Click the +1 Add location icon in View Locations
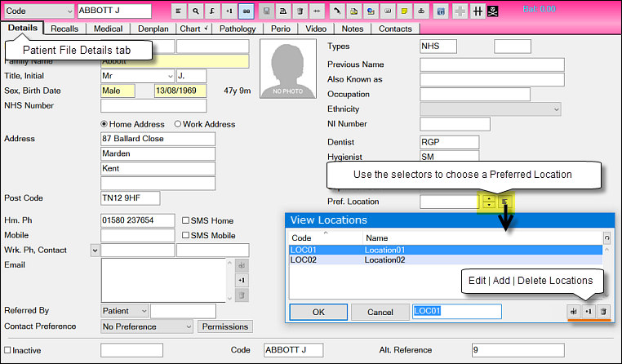Image resolution: width=622 pixels, height=364 pixels. pyautogui.click(x=589, y=312)
